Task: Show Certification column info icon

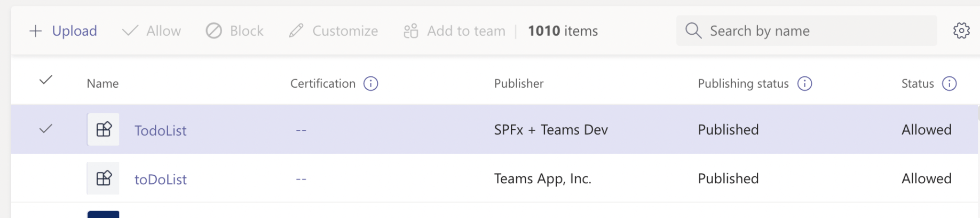Action: (x=370, y=83)
